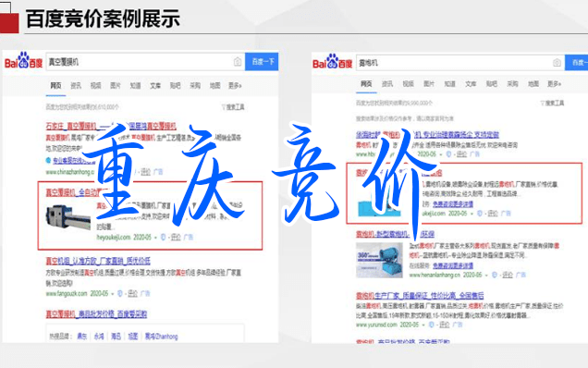Click the shield icon next to heyoukeji.com result
Screen dimensions: 588x368
tap(163, 237)
